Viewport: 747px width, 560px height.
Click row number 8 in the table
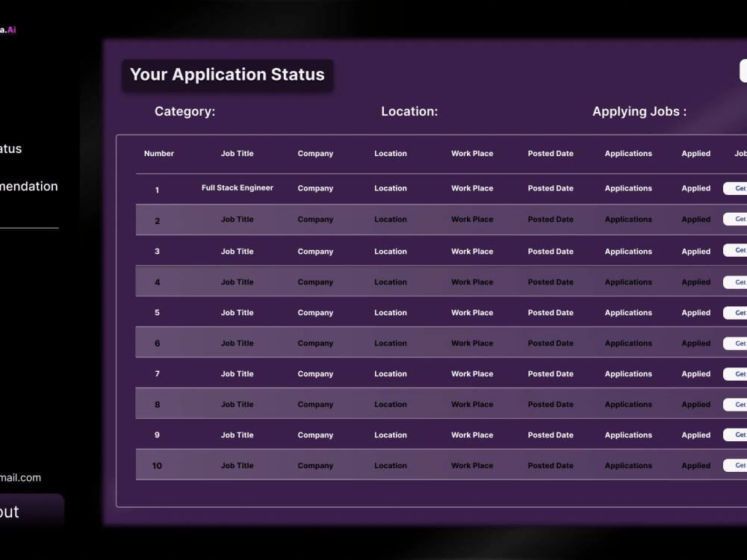pos(157,405)
